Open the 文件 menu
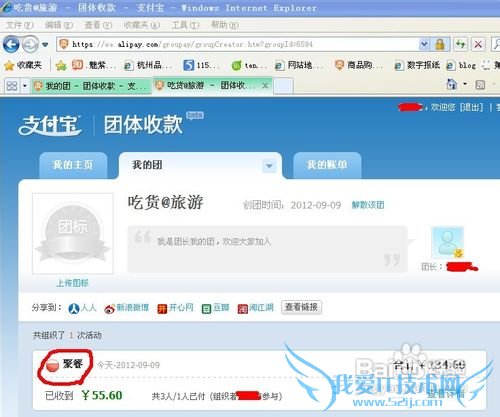500x417 pixels. (x=20, y=25)
